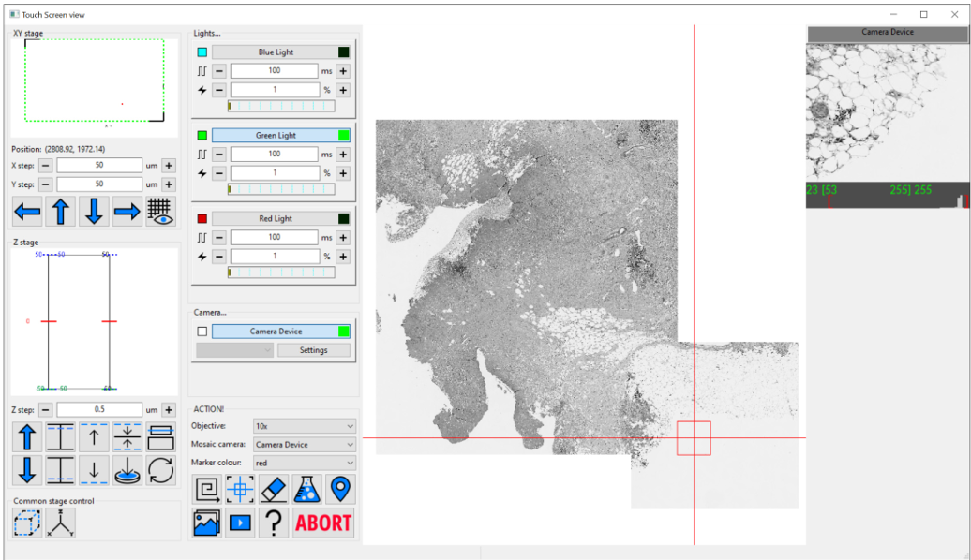The width and height of the screenshot is (971, 560).
Task: Toggle the Green Light enable indicator
Action: pos(202,135)
